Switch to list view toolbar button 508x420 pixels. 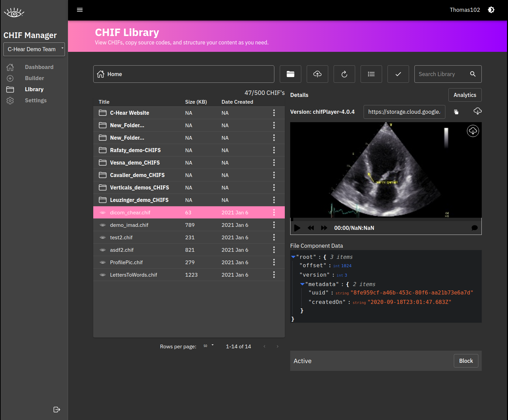tap(371, 74)
